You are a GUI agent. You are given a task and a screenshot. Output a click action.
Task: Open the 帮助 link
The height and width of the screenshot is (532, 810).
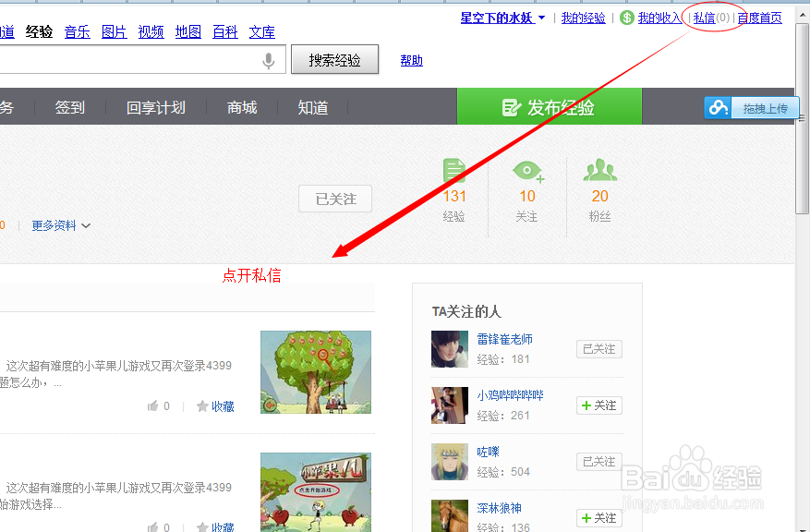[412, 60]
